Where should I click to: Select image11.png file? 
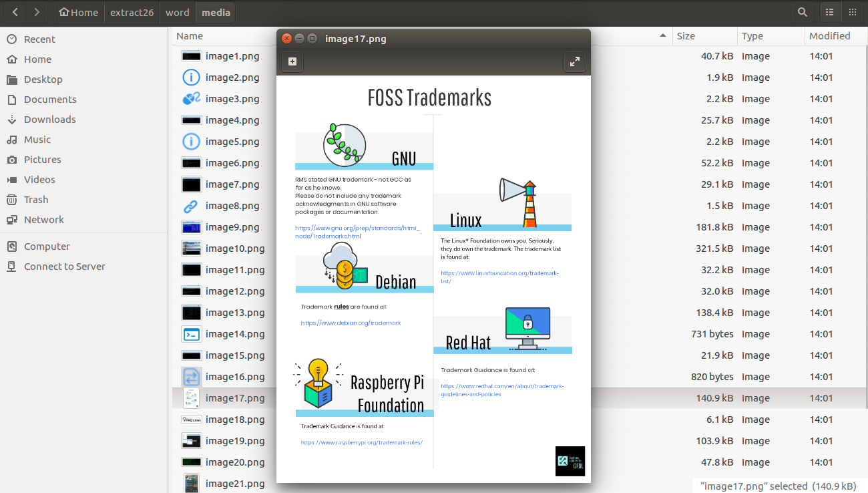tap(235, 270)
